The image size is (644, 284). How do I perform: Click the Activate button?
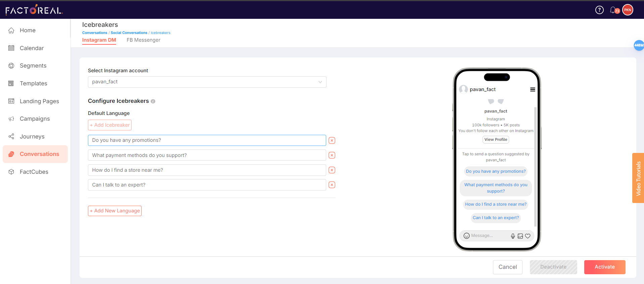tap(605, 267)
